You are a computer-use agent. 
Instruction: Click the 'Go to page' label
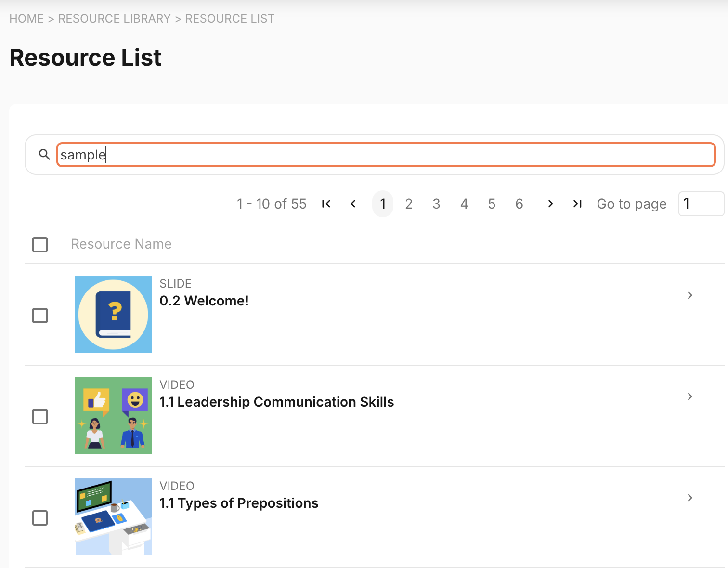point(632,204)
